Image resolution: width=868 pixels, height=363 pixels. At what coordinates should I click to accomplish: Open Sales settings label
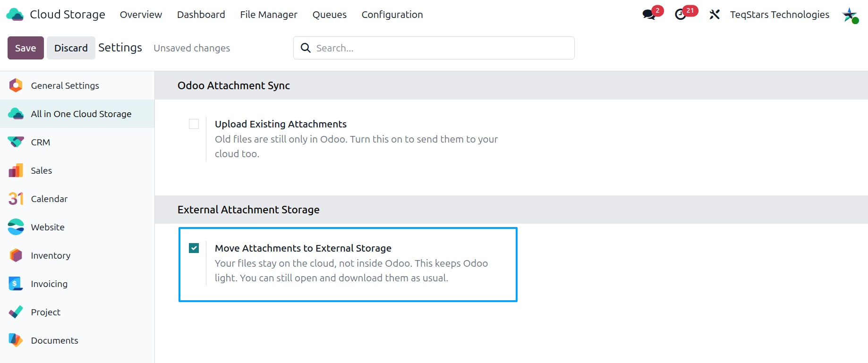(42, 170)
